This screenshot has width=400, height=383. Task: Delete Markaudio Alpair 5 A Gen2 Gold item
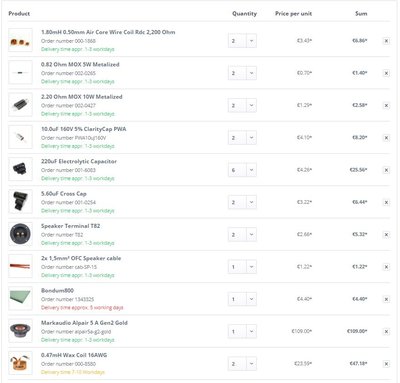[x=386, y=332]
